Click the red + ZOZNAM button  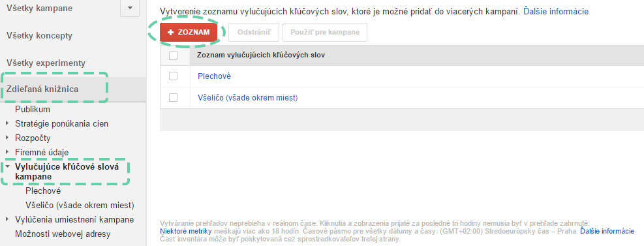click(189, 33)
